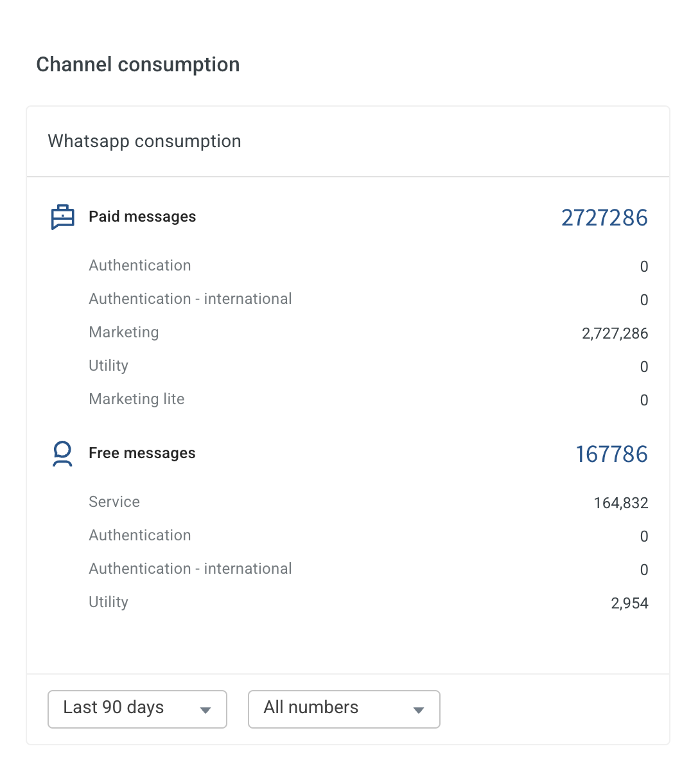
Task: Open the All numbers dropdown
Action: (x=344, y=709)
